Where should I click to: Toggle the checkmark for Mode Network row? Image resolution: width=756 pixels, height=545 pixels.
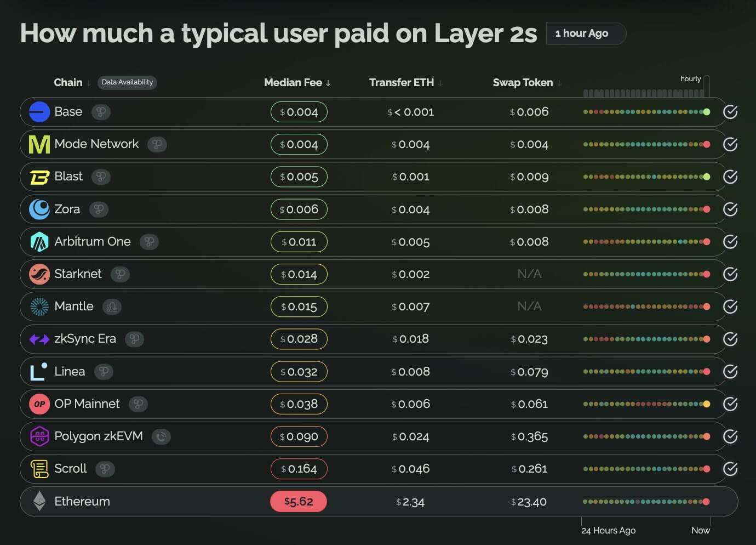730,144
